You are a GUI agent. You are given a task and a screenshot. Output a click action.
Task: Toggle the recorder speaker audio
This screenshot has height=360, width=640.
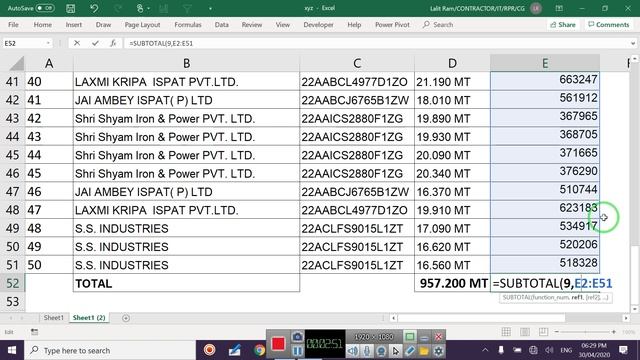(x=352, y=351)
